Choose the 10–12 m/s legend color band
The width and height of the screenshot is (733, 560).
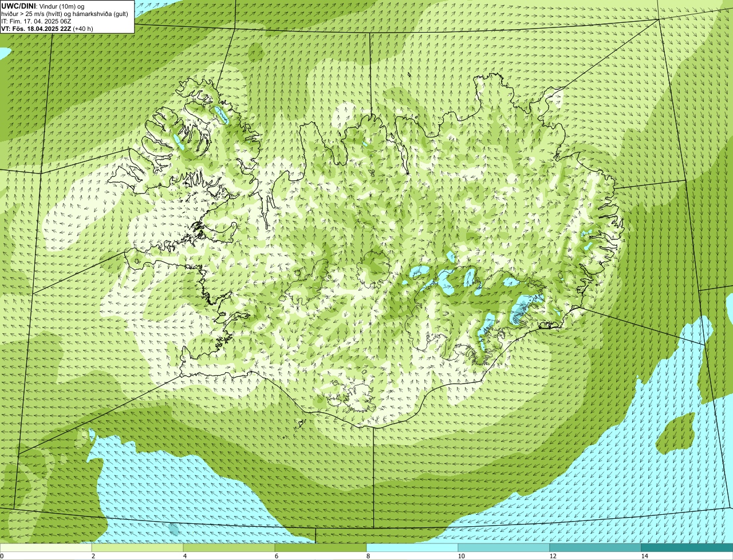click(504, 547)
